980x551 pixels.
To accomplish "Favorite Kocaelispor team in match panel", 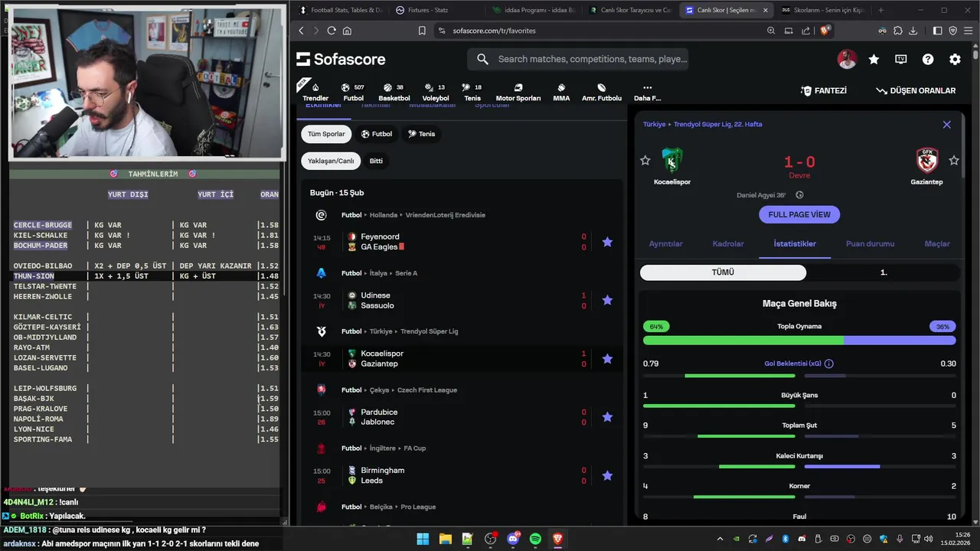I will click(x=645, y=161).
